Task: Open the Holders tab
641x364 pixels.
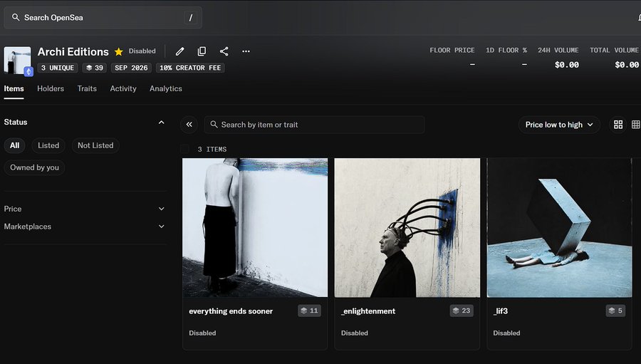Action: click(x=51, y=89)
